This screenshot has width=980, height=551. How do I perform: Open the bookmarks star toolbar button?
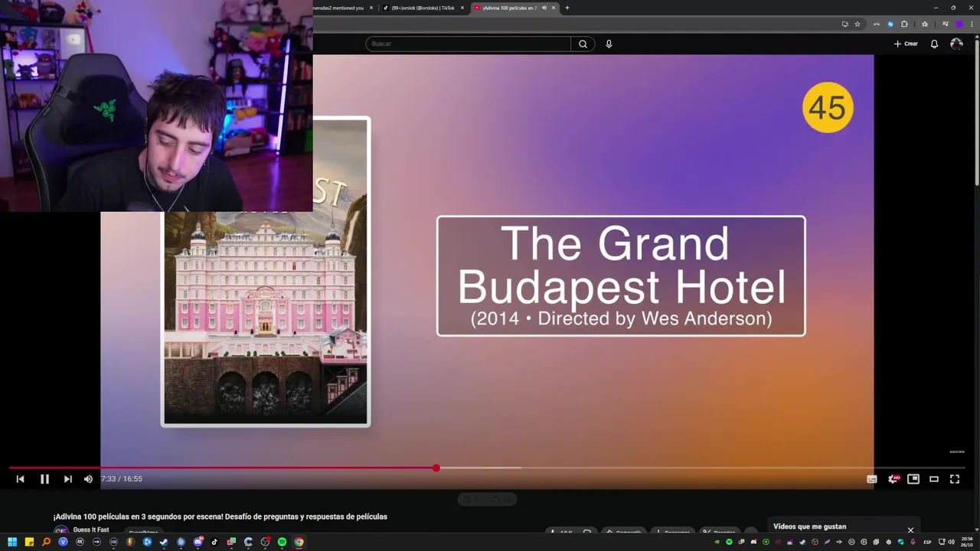pyautogui.click(x=925, y=24)
